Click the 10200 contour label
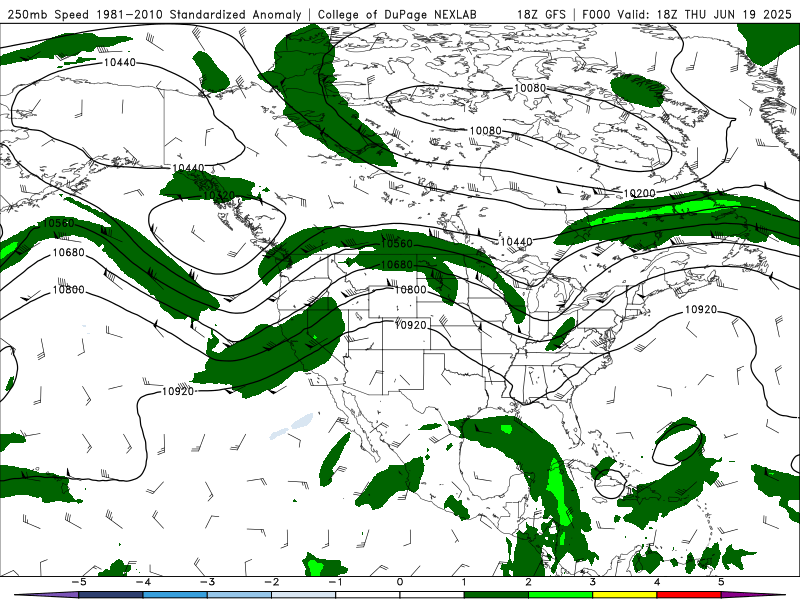This screenshot has height=600, width=800. coord(639,193)
